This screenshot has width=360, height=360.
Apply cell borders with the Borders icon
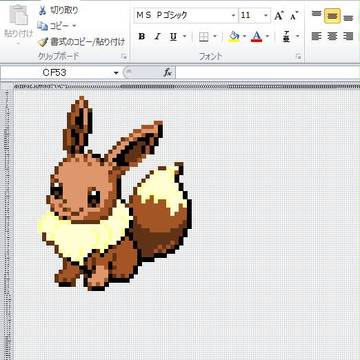pyautogui.click(x=204, y=37)
